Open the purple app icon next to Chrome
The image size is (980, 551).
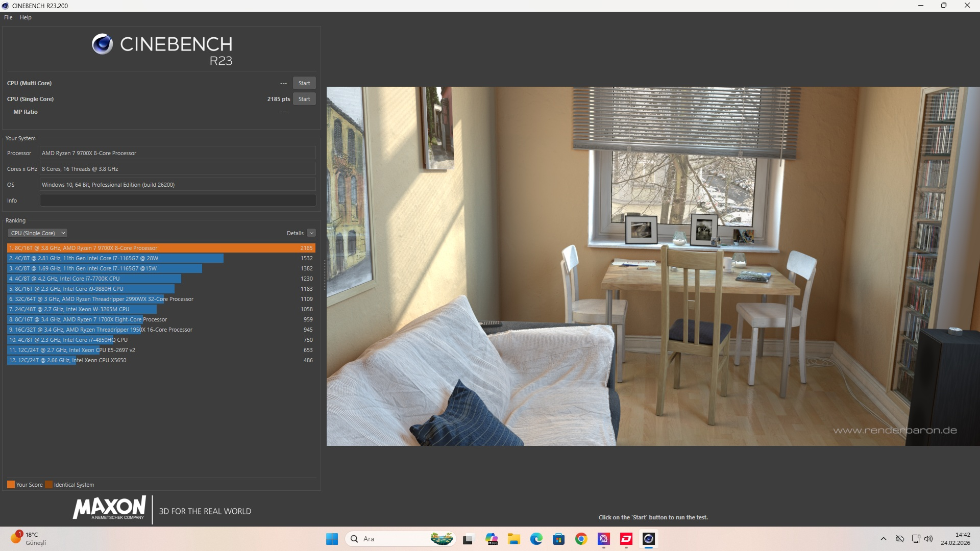click(x=604, y=539)
